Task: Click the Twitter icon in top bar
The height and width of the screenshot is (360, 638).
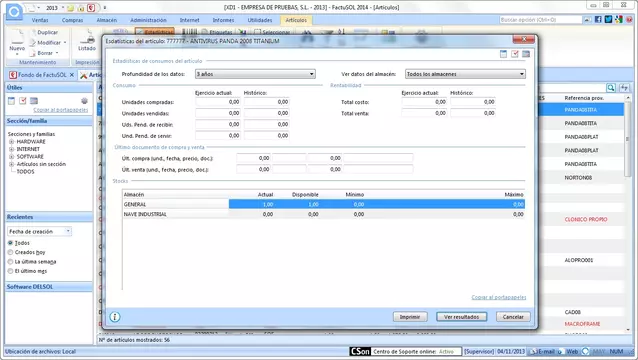Action: point(608,20)
